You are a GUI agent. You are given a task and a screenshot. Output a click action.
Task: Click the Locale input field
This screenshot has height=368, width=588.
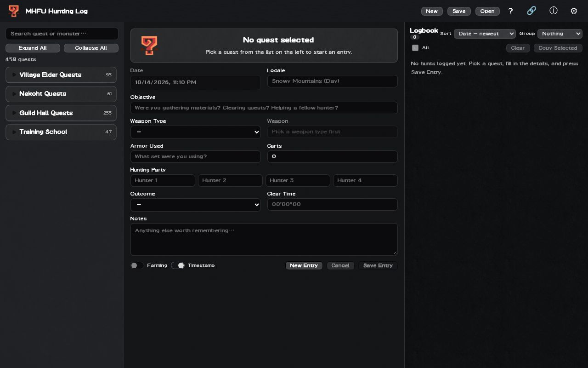click(x=333, y=81)
